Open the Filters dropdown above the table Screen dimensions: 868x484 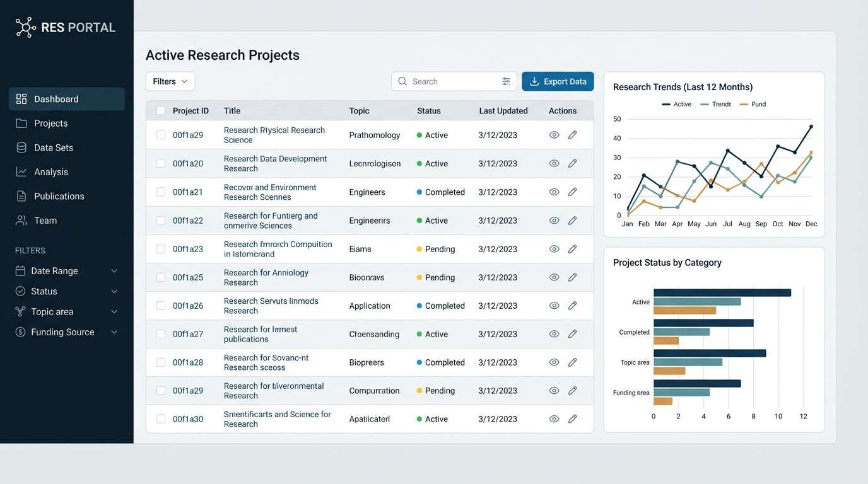pyautogui.click(x=169, y=81)
